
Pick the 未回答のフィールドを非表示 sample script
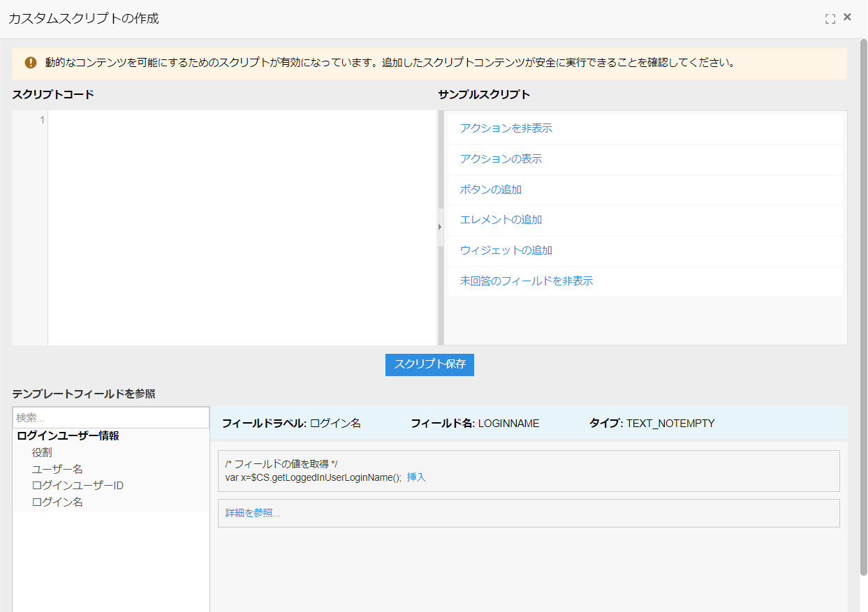click(526, 281)
